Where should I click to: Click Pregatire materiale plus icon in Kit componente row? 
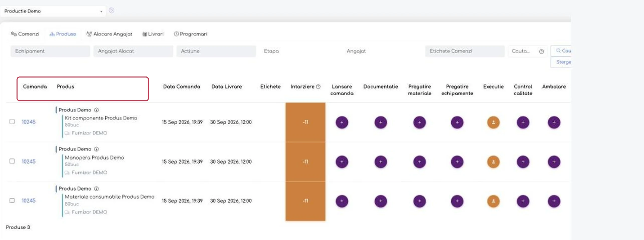420,122
